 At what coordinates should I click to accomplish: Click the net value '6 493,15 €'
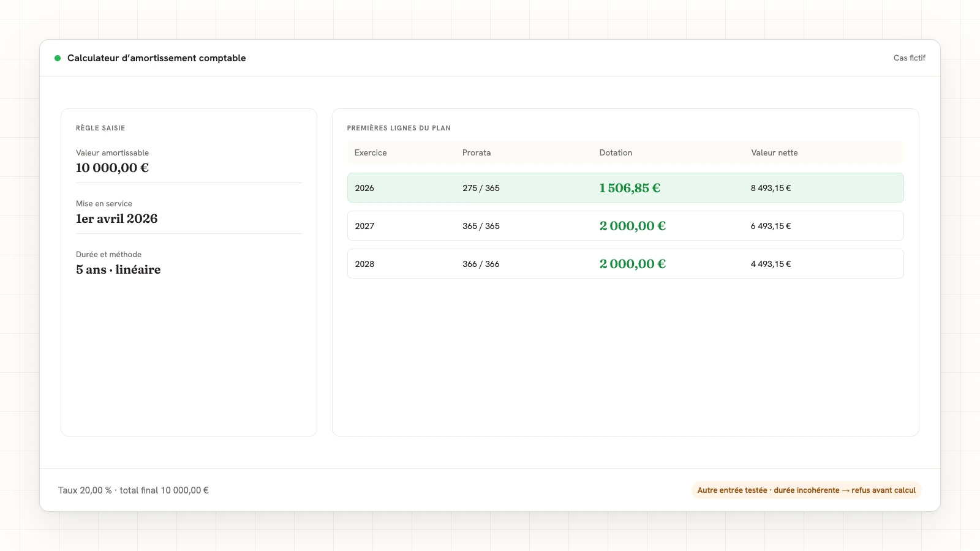click(x=771, y=226)
